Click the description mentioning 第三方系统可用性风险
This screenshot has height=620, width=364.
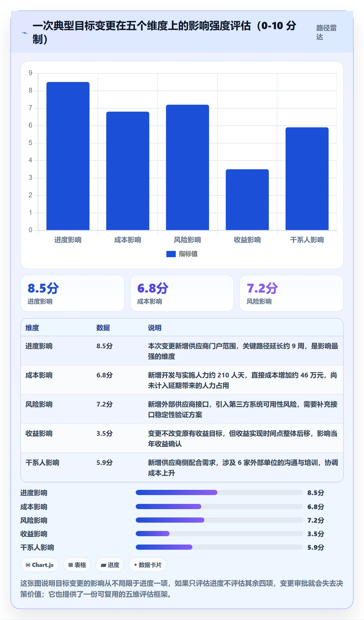click(x=243, y=409)
